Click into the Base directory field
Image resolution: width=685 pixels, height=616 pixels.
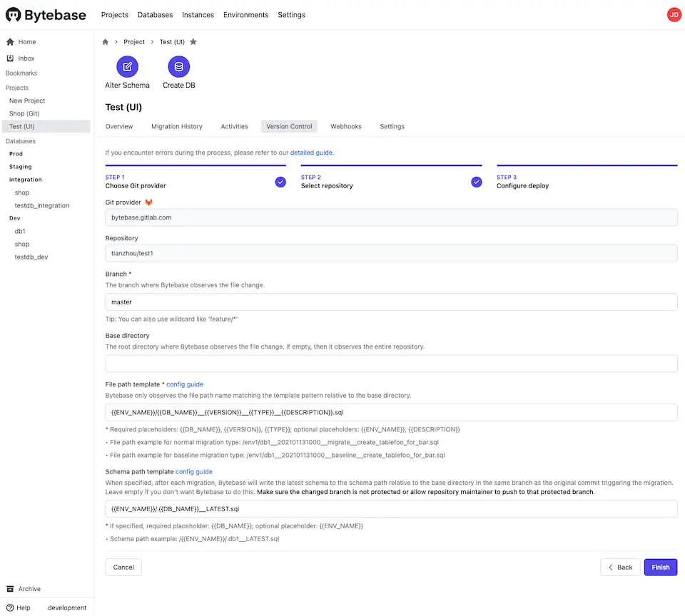tap(391, 364)
